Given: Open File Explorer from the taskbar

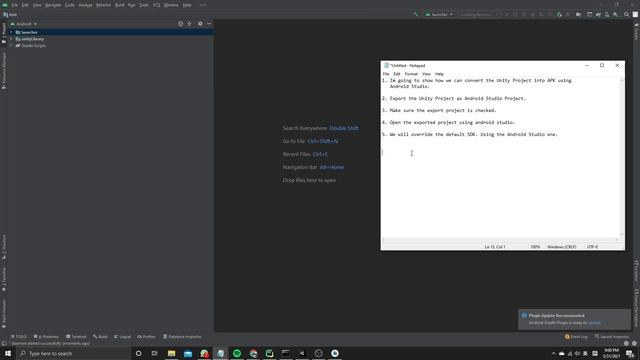Looking at the screenshot, I should coord(171,353).
